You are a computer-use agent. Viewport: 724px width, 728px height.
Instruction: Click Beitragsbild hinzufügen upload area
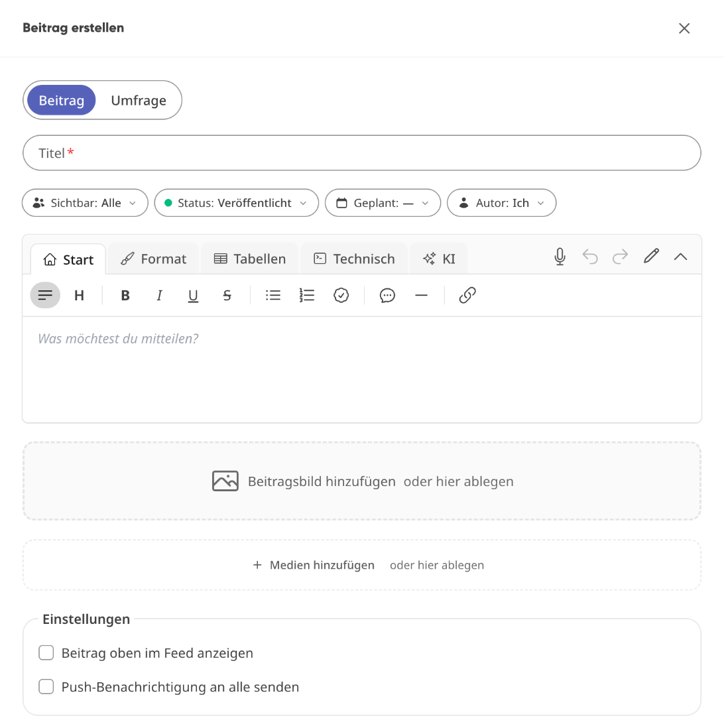362,481
